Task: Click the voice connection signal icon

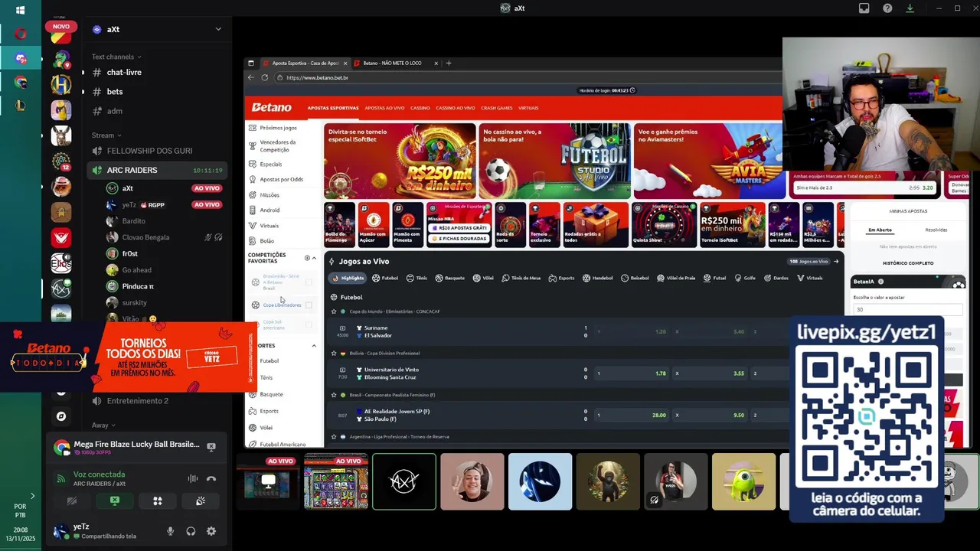Action: point(61,478)
